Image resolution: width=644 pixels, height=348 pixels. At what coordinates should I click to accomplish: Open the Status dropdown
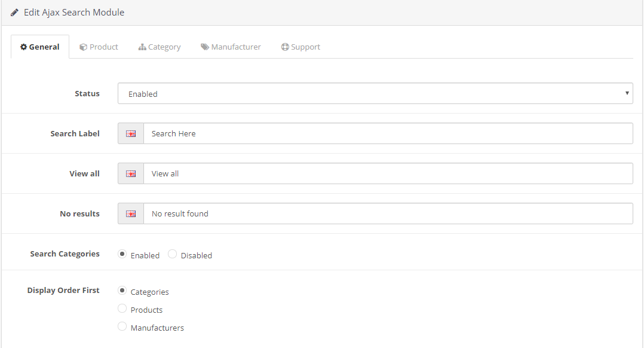375,93
